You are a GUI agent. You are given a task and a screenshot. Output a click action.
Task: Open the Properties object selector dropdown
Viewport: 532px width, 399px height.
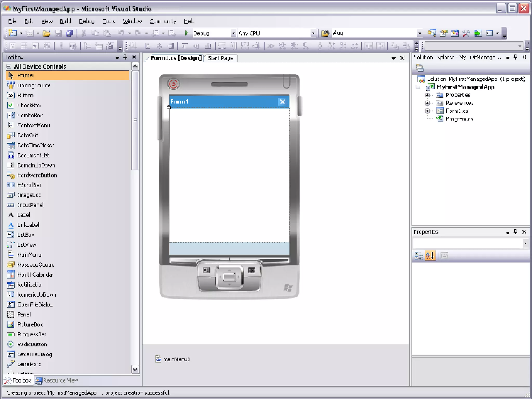tap(525, 243)
